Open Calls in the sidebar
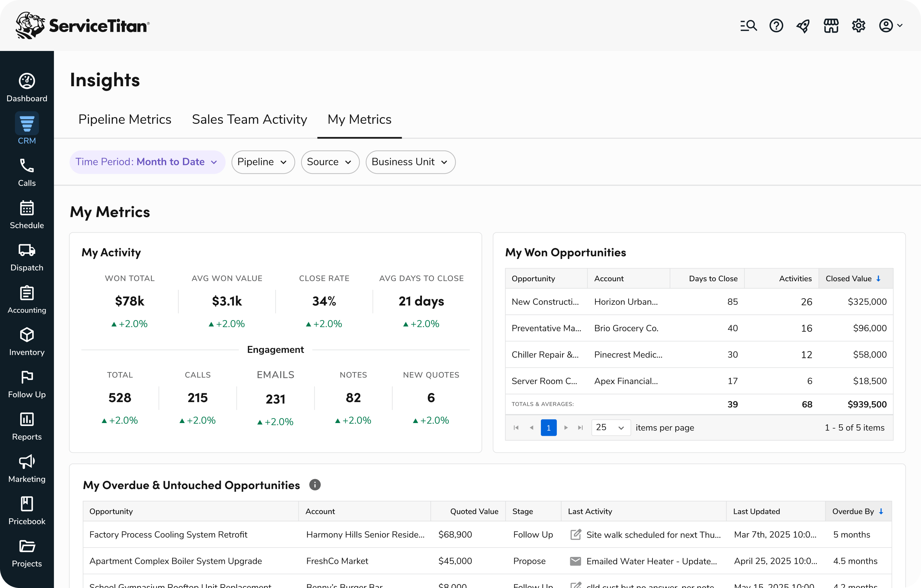921x588 pixels. pos(27,172)
